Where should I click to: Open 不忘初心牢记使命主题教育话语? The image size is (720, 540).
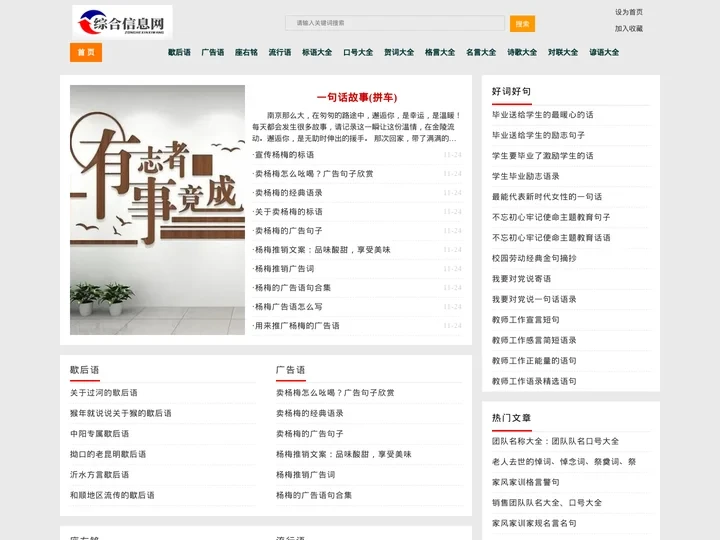pos(551,238)
